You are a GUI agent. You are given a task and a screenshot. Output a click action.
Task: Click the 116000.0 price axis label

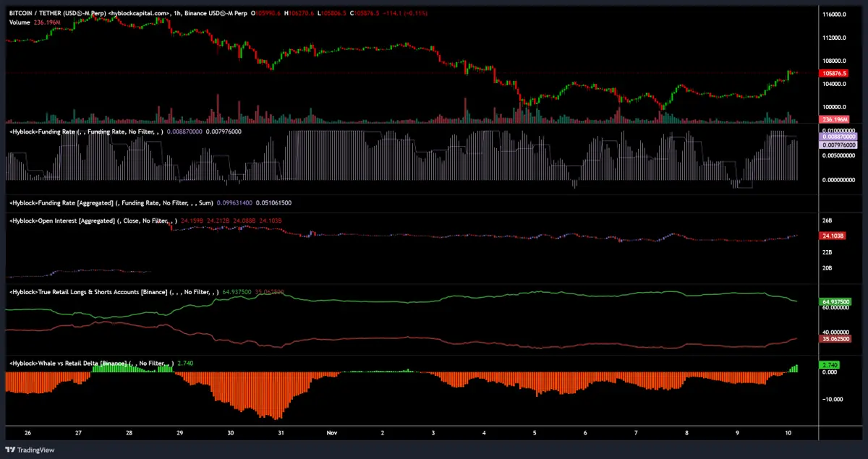(x=835, y=14)
